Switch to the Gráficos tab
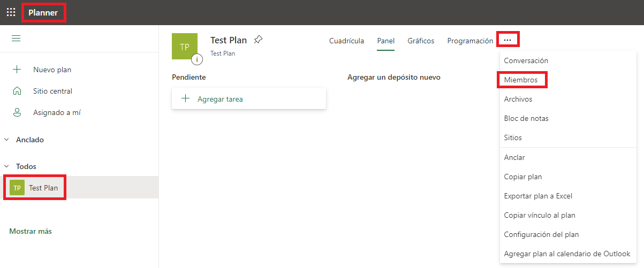The width and height of the screenshot is (644, 268). click(x=421, y=41)
